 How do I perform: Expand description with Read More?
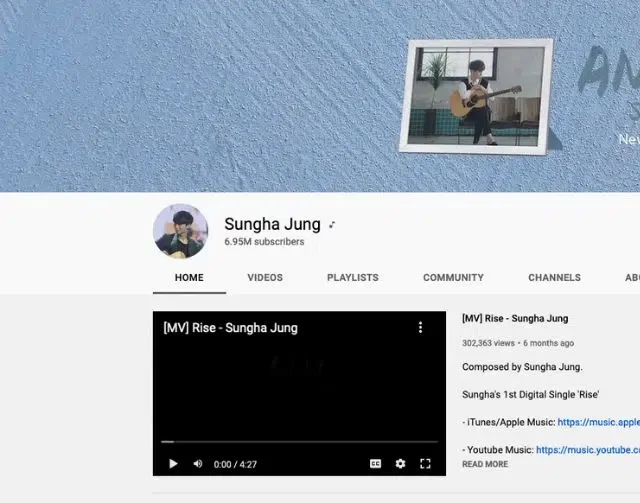point(485,464)
